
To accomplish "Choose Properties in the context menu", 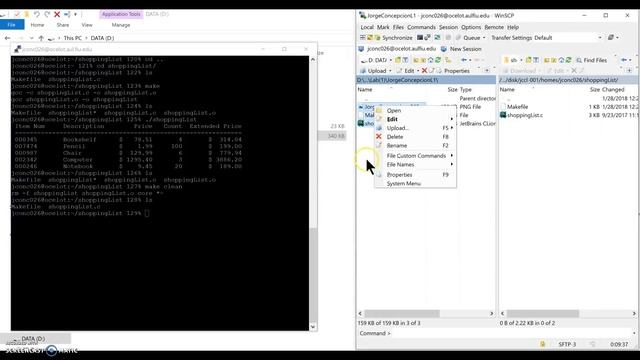I will coord(415,175).
